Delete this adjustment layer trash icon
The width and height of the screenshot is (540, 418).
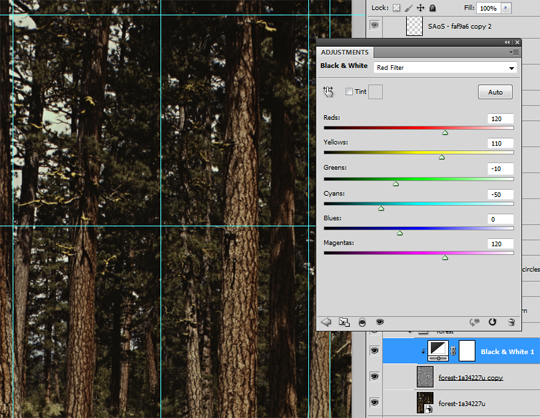(511, 322)
